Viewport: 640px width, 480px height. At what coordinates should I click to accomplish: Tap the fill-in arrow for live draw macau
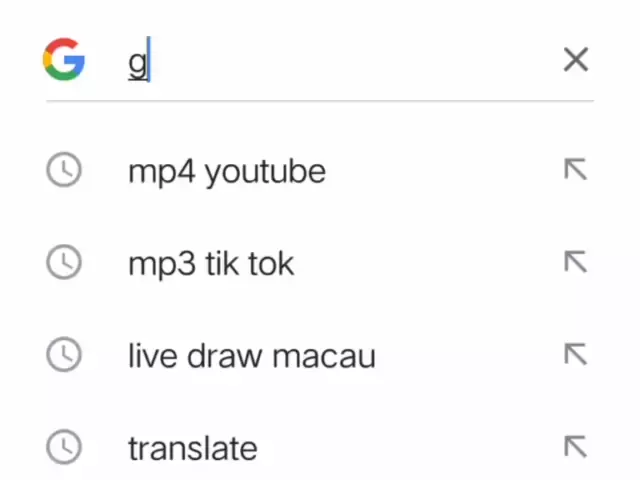click(x=575, y=355)
